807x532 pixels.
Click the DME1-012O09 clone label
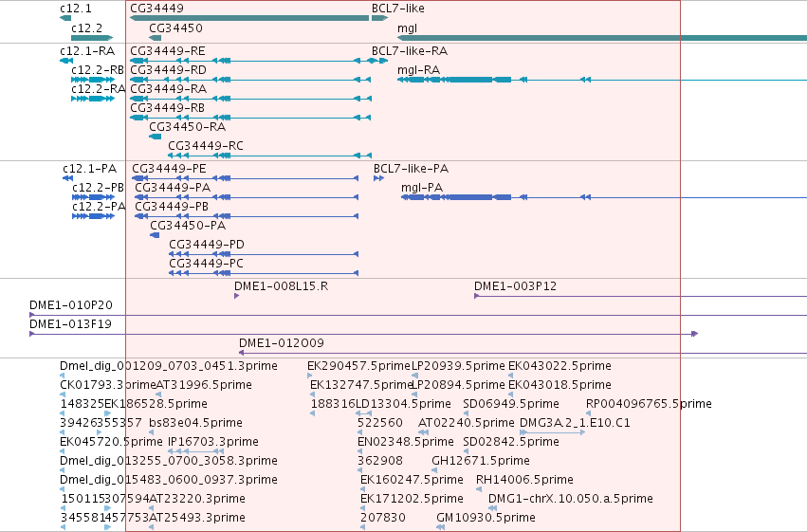click(x=282, y=343)
